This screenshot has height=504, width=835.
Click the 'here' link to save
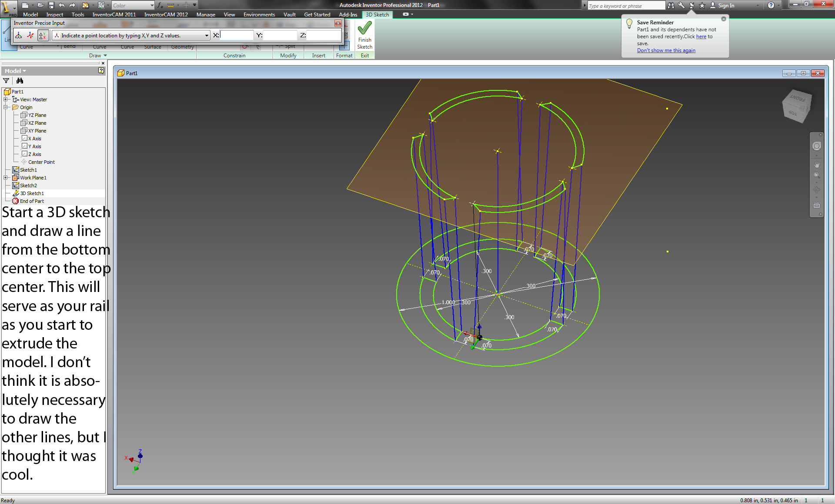[x=701, y=36]
